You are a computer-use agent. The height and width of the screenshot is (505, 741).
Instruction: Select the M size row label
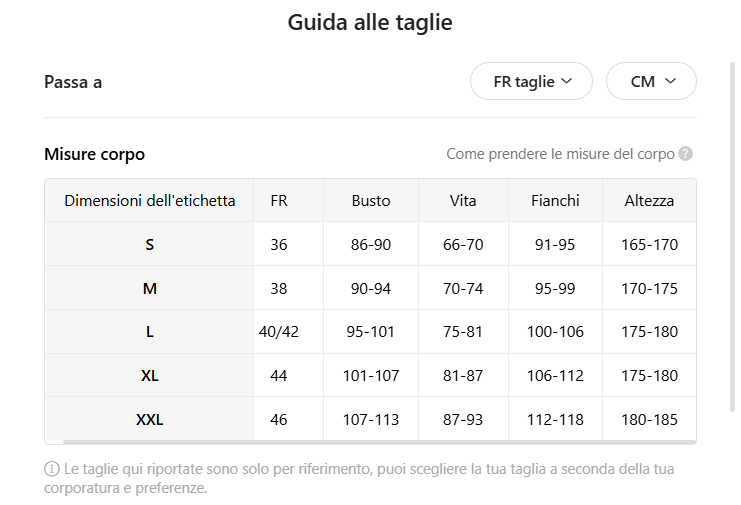pyautogui.click(x=150, y=288)
